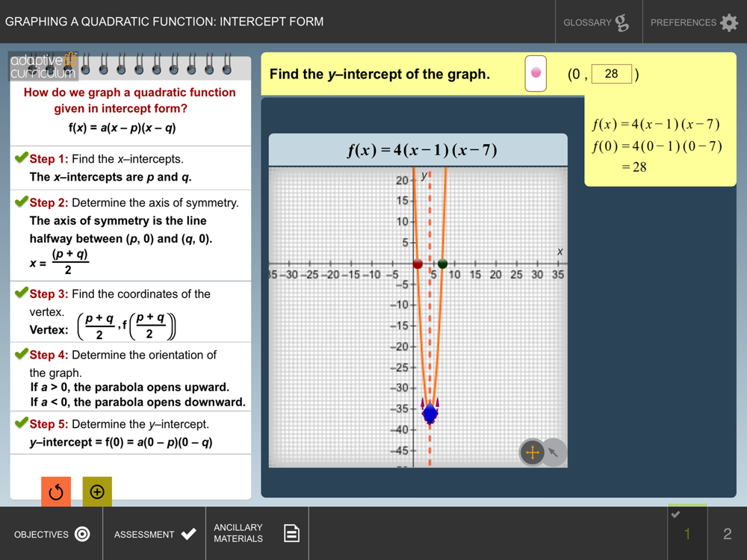Viewport: 747px width, 560px height.
Task: Click the pink dot hint button
Action: [x=536, y=73]
